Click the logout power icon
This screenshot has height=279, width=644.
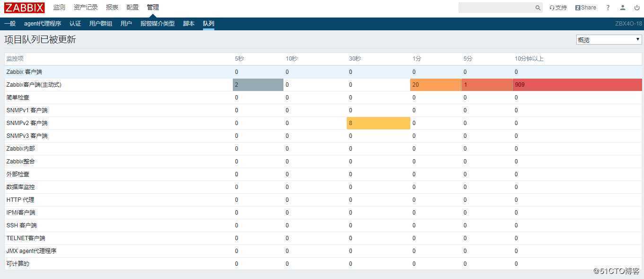pos(636,8)
